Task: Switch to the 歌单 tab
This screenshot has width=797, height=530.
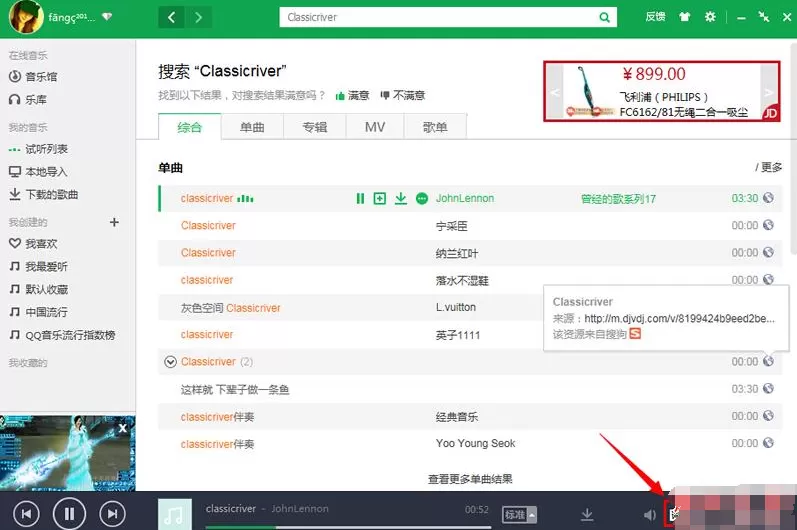Action: [x=435, y=127]
